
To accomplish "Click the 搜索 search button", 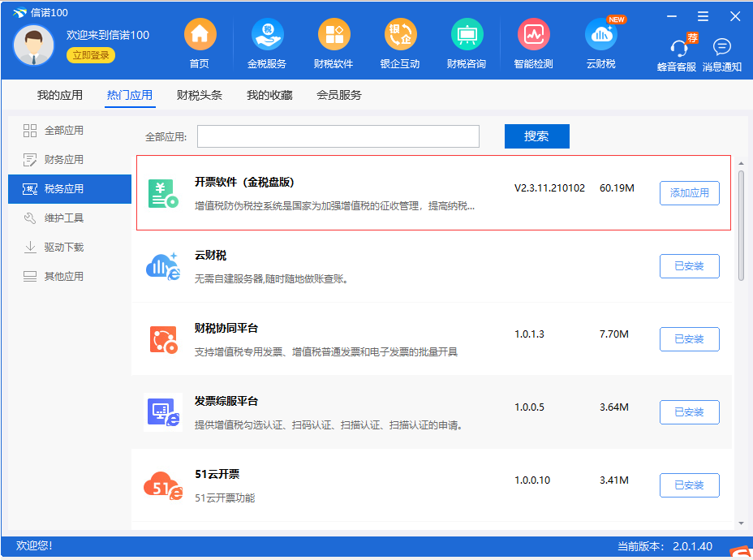I will [537, 136].
